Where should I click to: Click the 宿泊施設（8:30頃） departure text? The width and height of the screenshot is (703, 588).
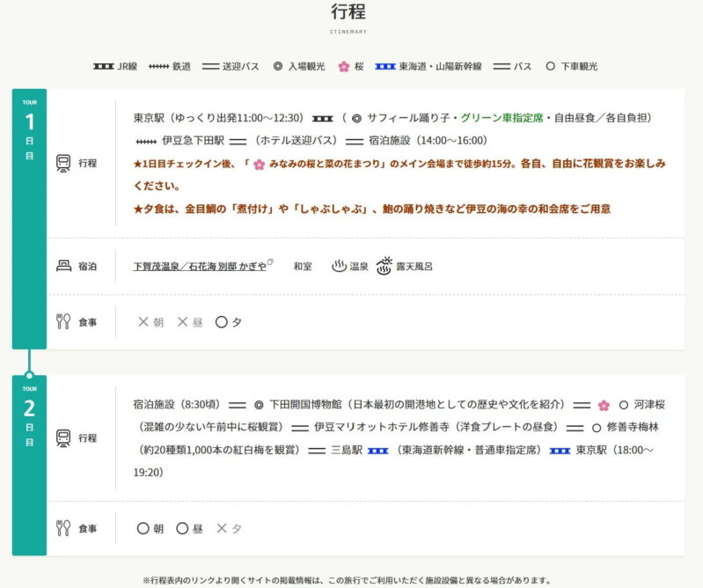177,405
